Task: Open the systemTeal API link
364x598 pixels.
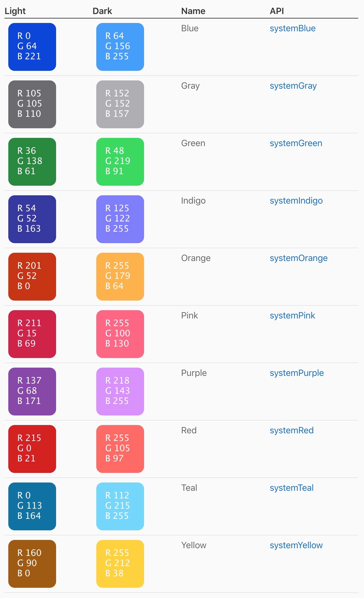Action: (x=292, y=488)
